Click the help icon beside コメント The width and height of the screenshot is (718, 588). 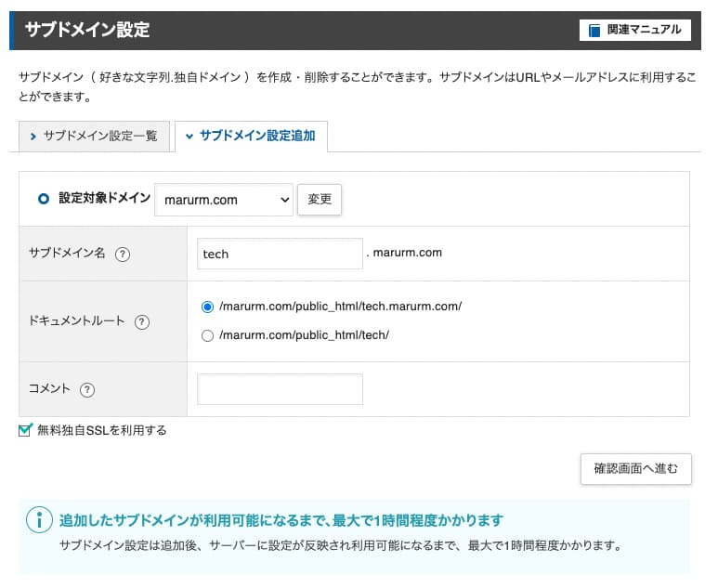pos(87,390)
